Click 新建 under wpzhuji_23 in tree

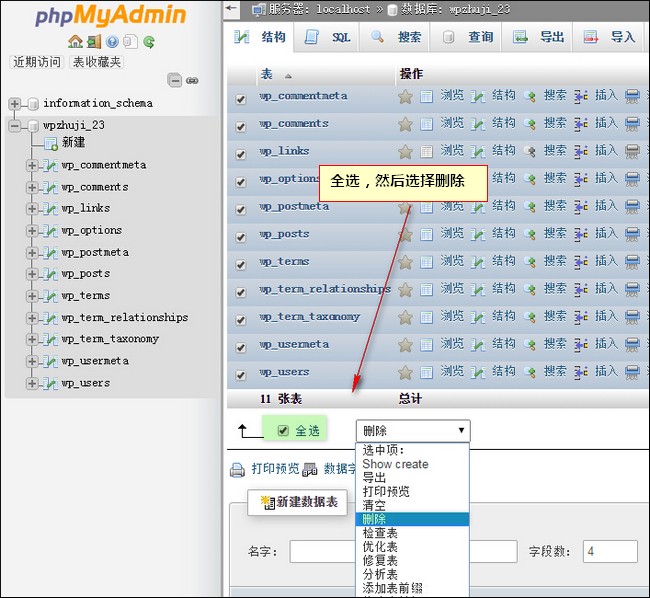[73, 143]
